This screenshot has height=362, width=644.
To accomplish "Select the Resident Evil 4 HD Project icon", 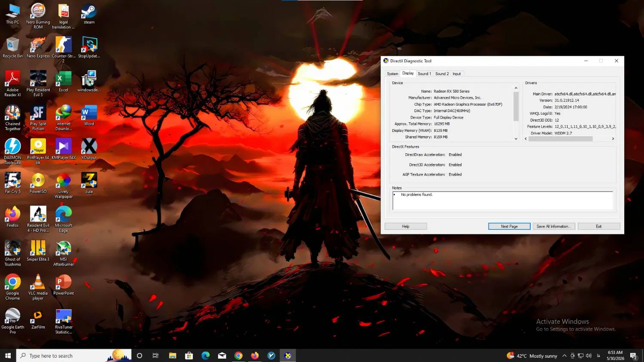I will (38, 219).
